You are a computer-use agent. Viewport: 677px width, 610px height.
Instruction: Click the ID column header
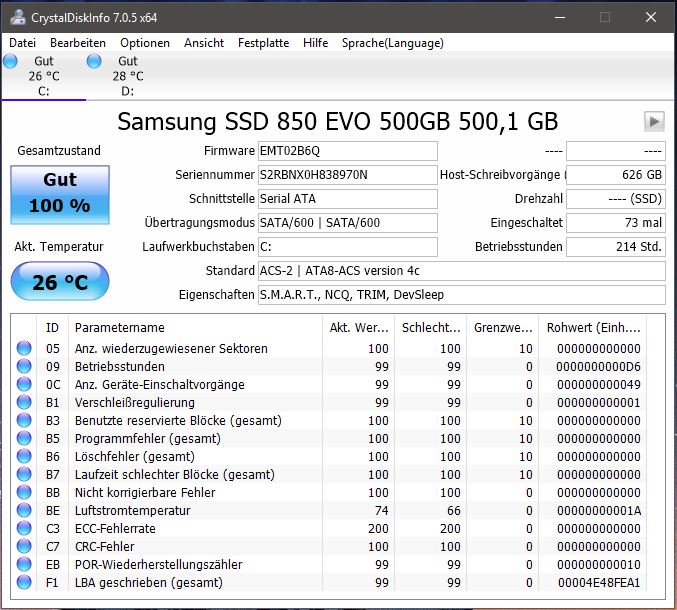[x=52, y=328]
